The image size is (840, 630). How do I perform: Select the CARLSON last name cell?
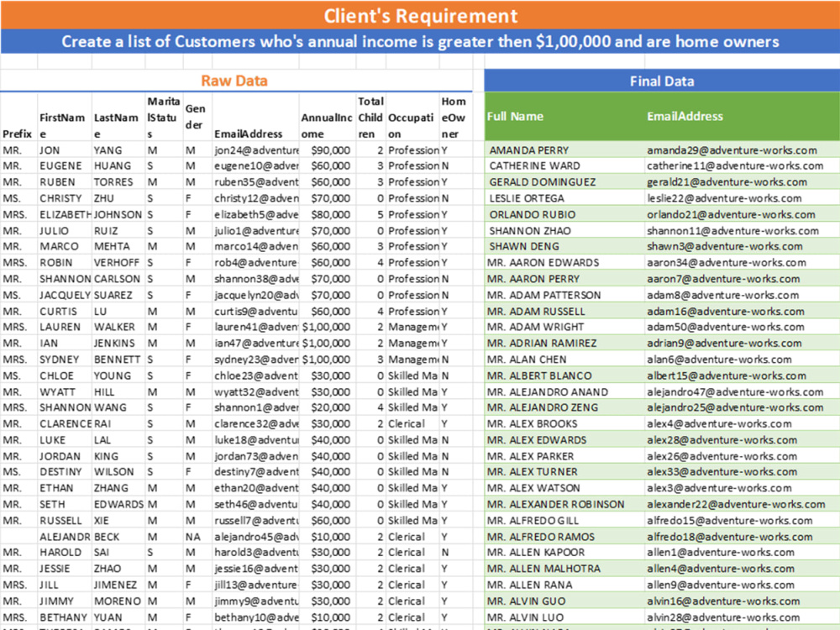118,279
